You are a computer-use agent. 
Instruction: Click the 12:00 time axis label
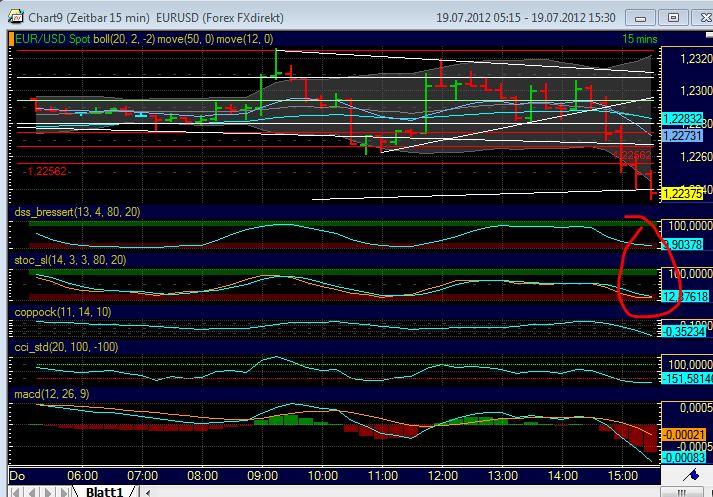442,476
